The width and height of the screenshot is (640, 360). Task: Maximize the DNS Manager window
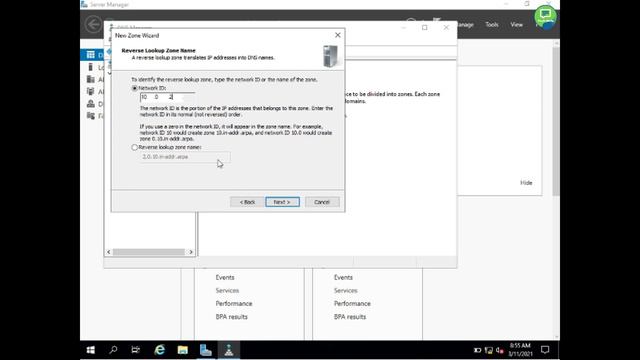coord(424,27)
